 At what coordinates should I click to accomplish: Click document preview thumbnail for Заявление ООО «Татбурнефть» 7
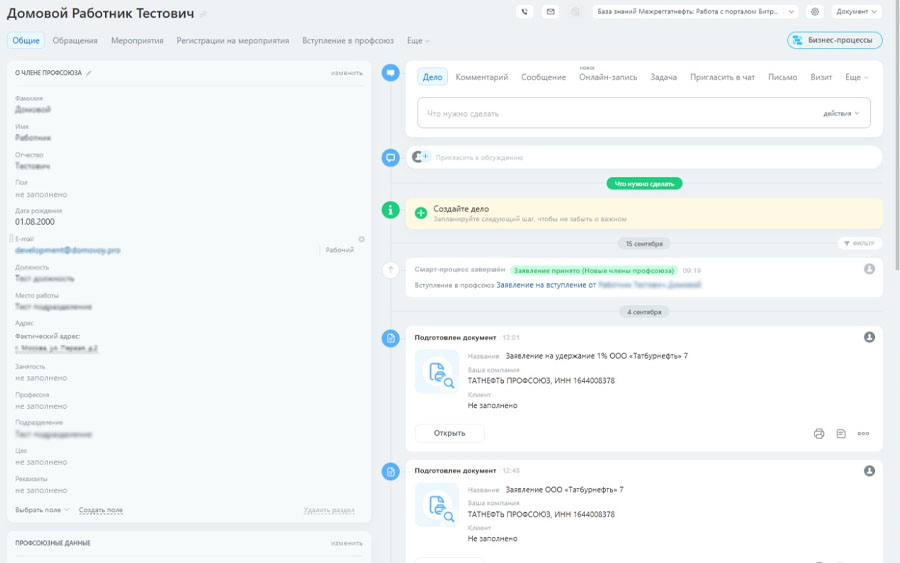click(x=437, y=506)
